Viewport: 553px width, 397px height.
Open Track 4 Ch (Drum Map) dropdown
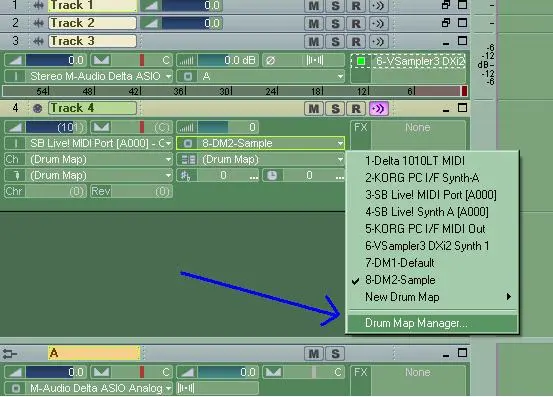click(169, 160)
